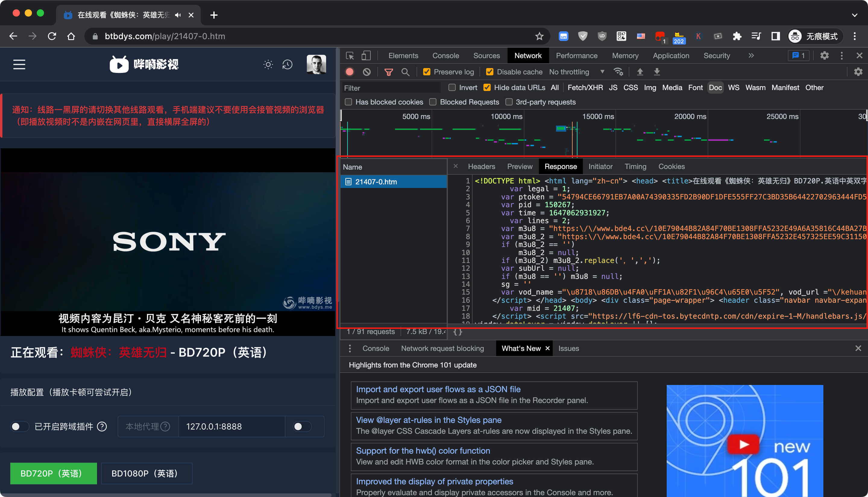
Task: Toggle the Disable cache checkbox
Action: [490, 72]
